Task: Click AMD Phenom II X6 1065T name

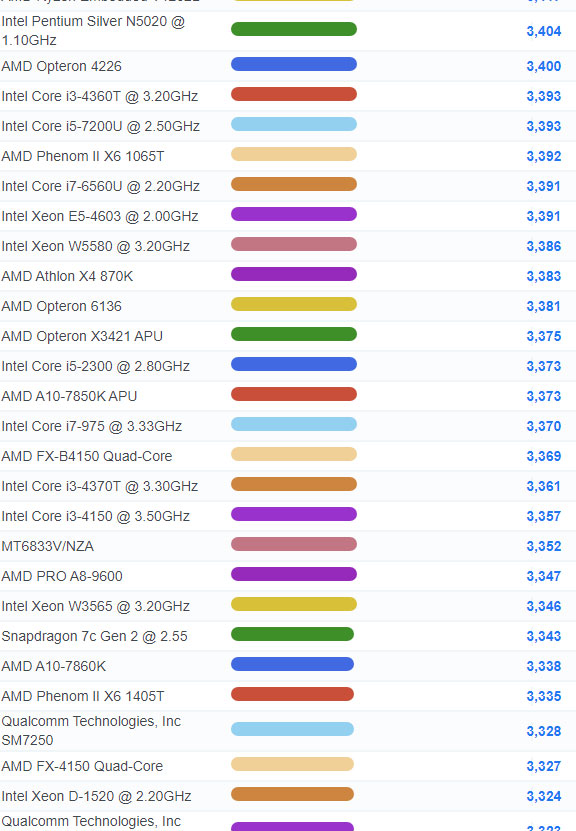Action: coord(83,156)
